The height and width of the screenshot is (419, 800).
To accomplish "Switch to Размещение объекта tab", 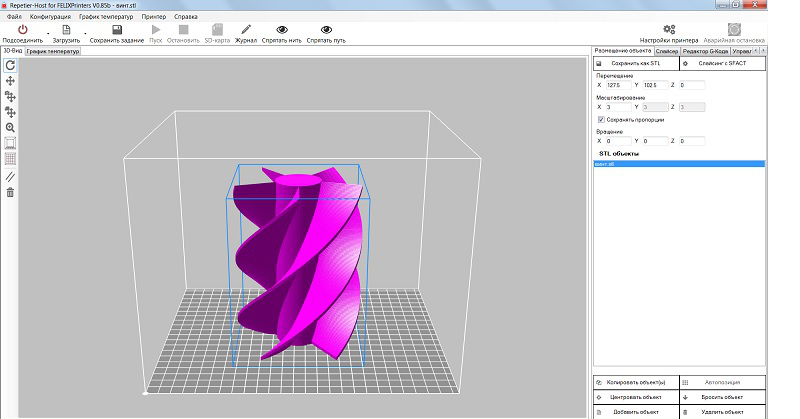I will click(x=623, y=51).
